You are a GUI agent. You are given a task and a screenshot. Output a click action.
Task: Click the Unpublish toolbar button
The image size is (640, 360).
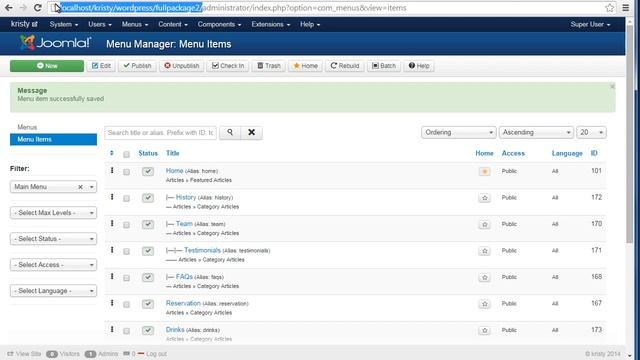(182, 66)
